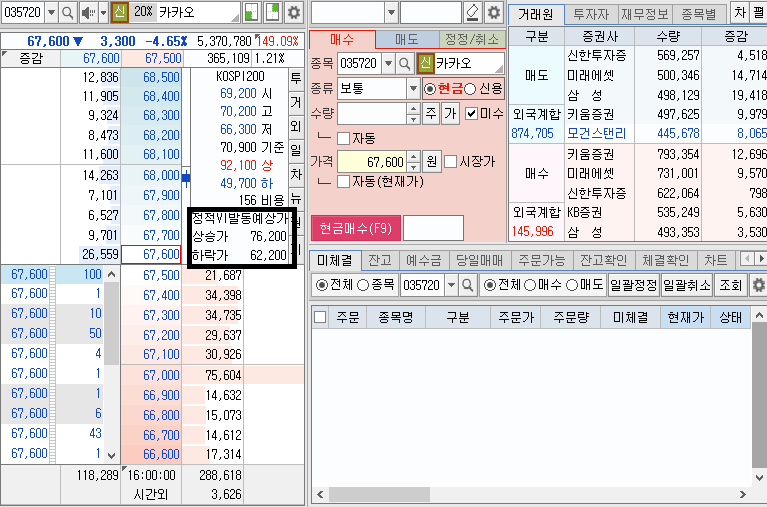Click the 주 quantity unit button

430,114
